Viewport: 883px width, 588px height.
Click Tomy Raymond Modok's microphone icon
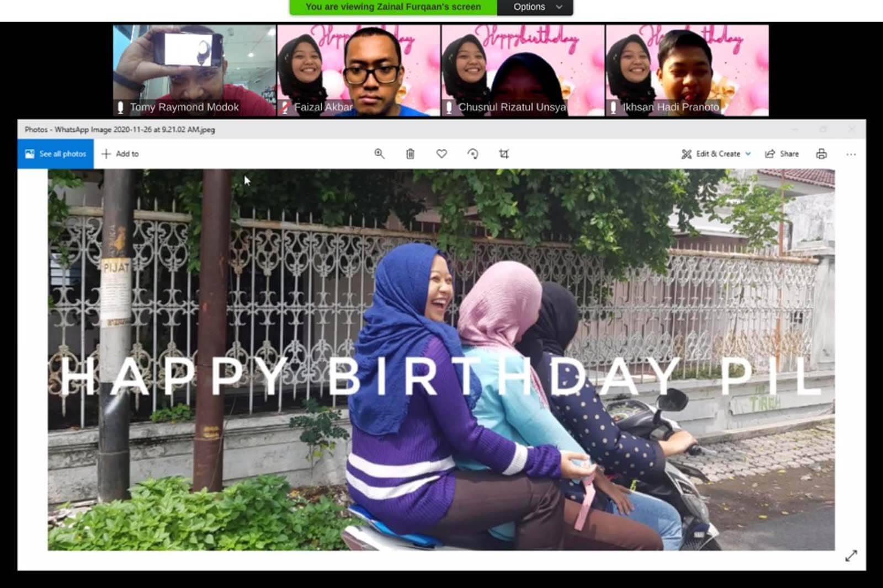click(x=120, y=107)
